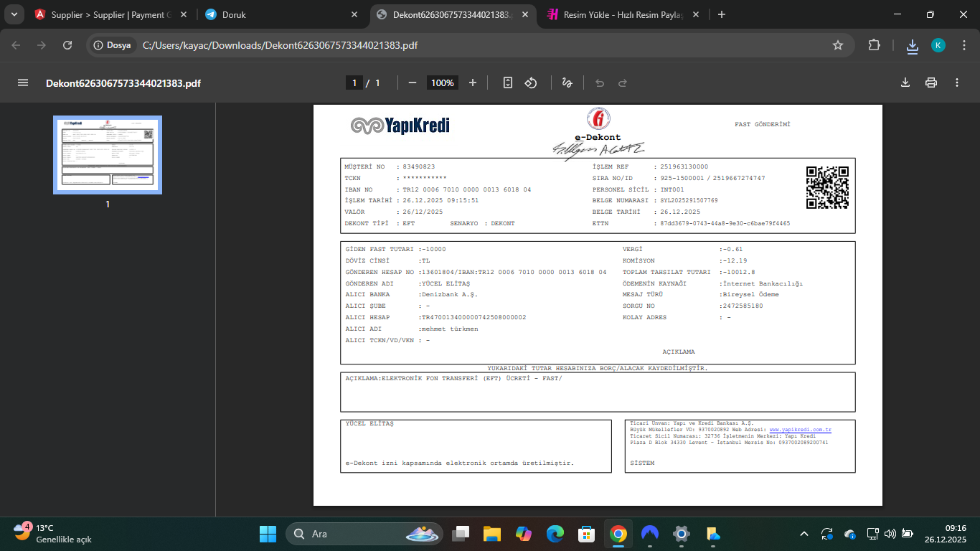Viewport: 980px width, 551px height.
Task: Click the browser forward arrow
Action: click(42, 45)
